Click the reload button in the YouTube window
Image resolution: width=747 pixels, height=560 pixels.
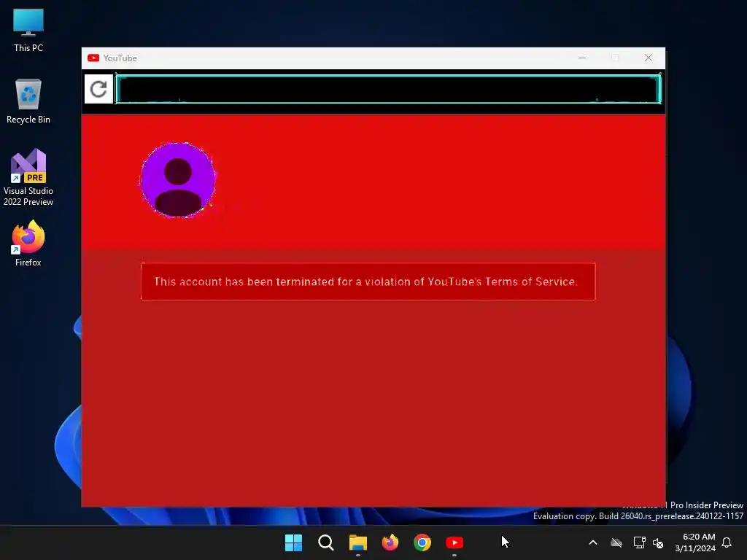(98, 89)
